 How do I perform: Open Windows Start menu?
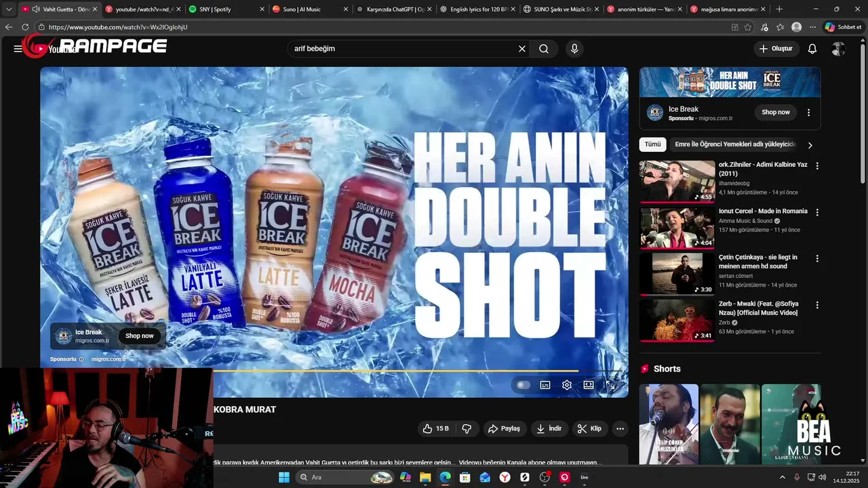click(x=284, y=477)
